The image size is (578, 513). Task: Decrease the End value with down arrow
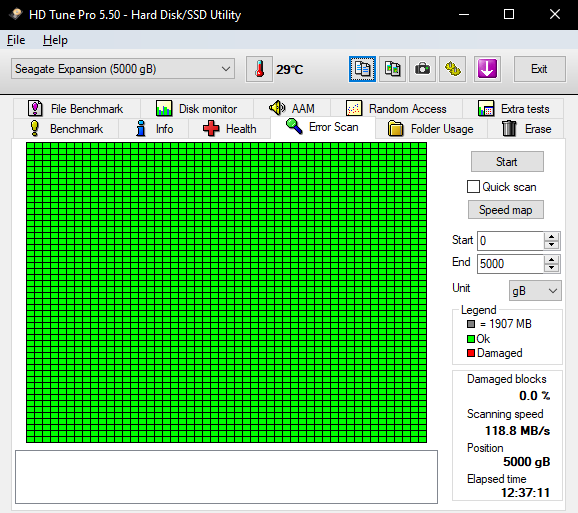click(x=551, y=268)
